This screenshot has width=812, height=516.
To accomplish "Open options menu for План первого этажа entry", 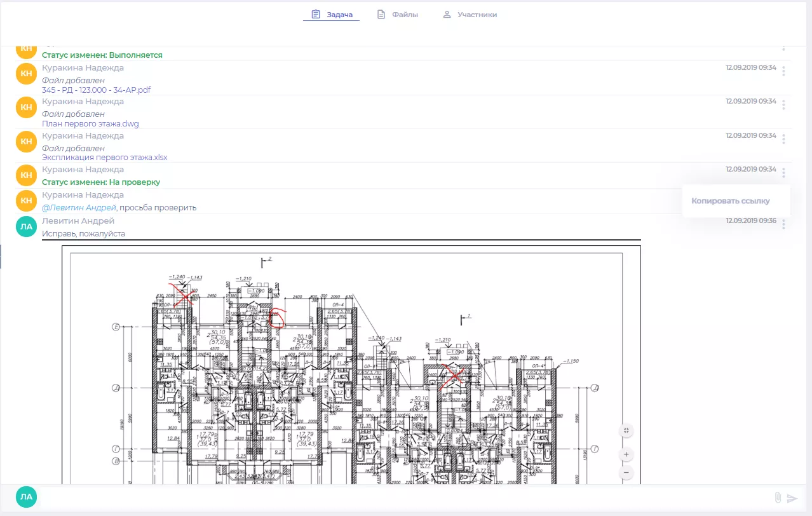I will (783, 105).
